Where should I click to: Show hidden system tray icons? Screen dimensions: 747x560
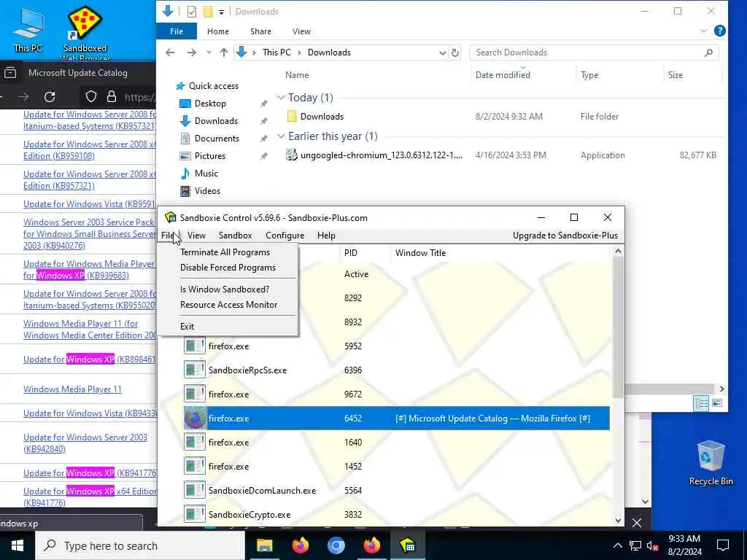(x=617, y=545)
